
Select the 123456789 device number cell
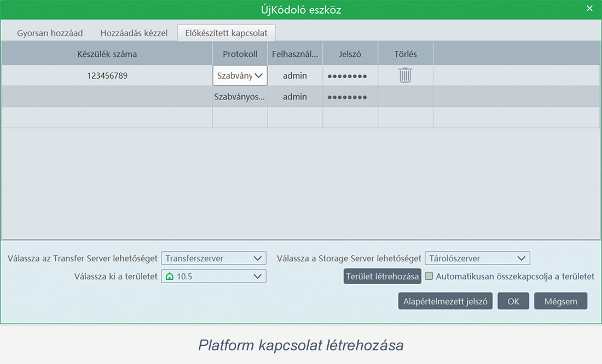point(106,75)
